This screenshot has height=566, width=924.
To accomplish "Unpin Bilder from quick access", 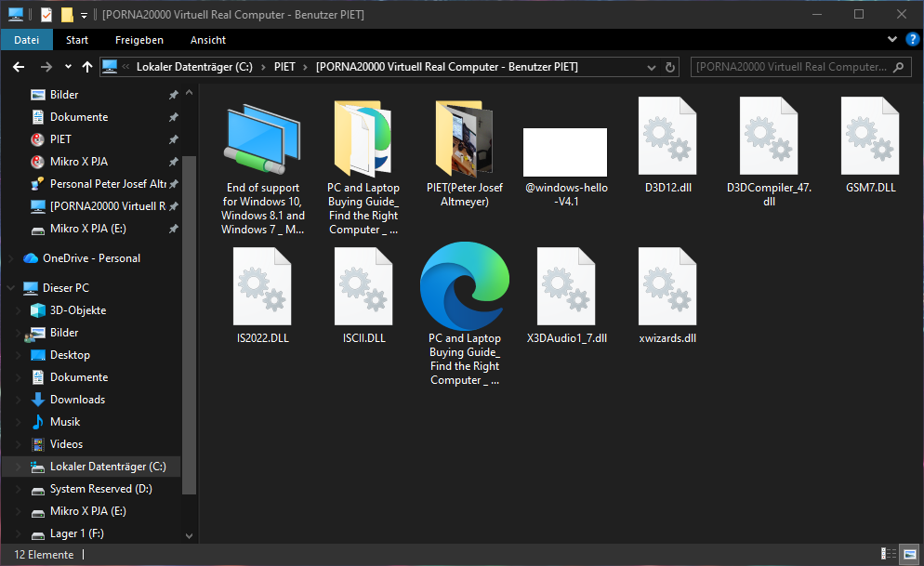I will (173, 95).
